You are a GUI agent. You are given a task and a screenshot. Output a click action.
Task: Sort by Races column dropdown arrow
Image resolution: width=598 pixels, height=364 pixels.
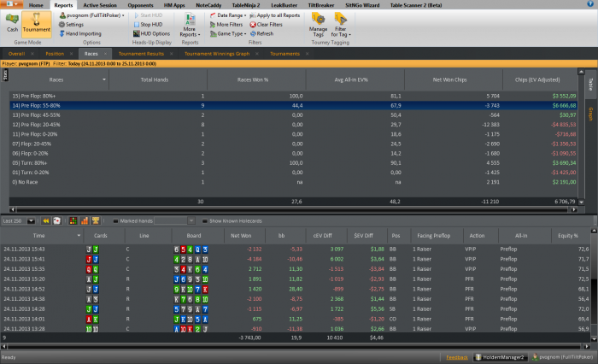tap(103, 79)
